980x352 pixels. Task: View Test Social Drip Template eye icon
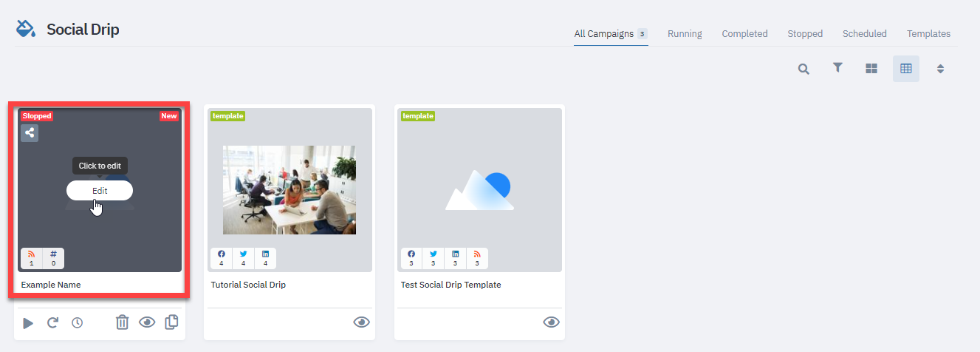(x=552, y=322)
